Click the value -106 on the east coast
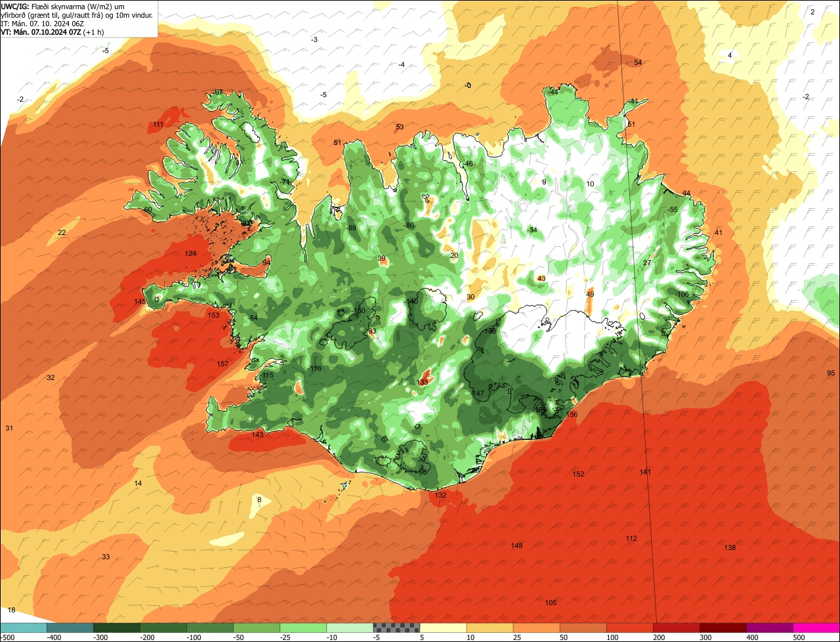 pyautogui.click(x=682, y=294)
